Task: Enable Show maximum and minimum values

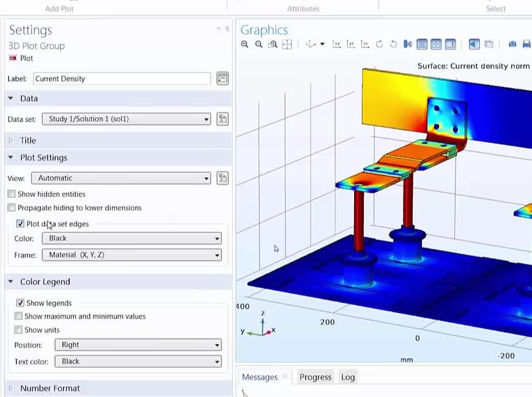Action: click(18, 316)
